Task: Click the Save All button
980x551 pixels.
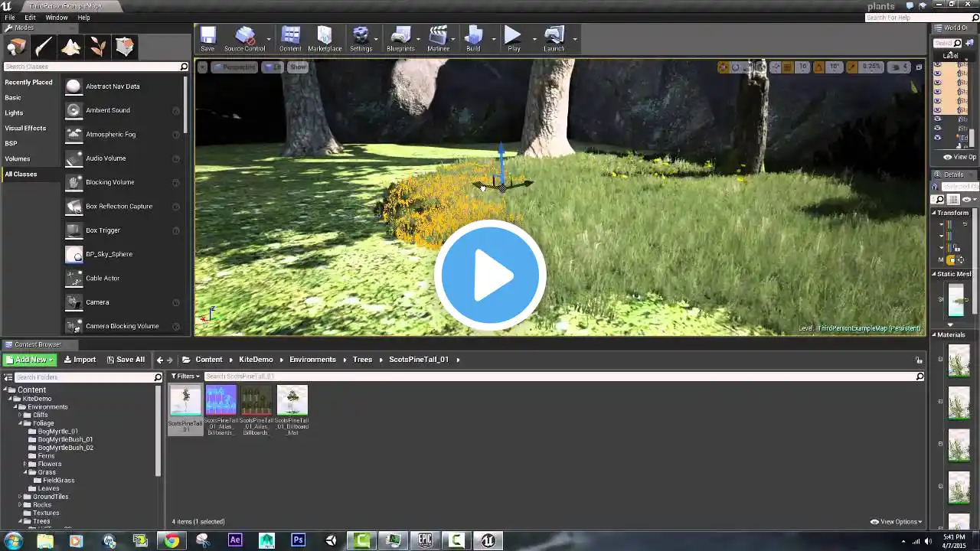Action: 126,360
